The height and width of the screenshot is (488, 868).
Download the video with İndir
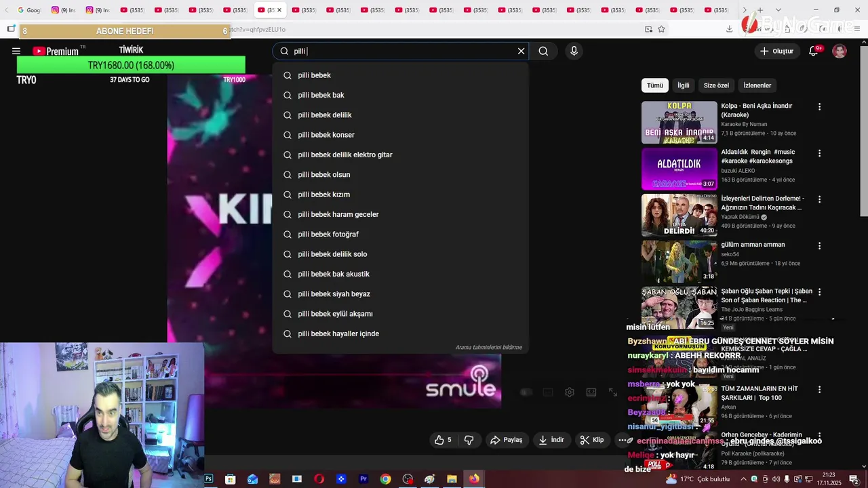click(551, 440)
